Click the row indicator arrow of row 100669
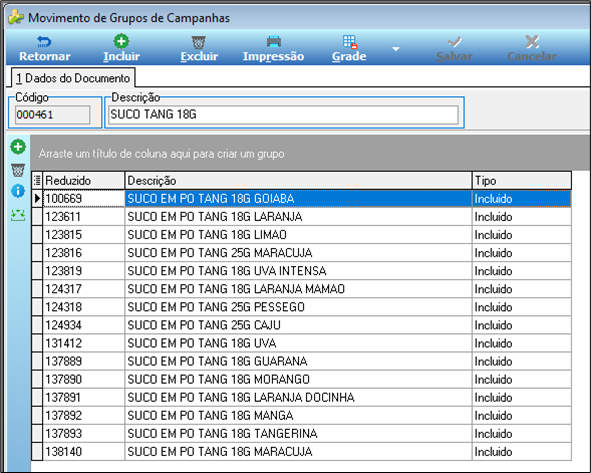Viewport: 591px width, 473px height. click(37, 199)
